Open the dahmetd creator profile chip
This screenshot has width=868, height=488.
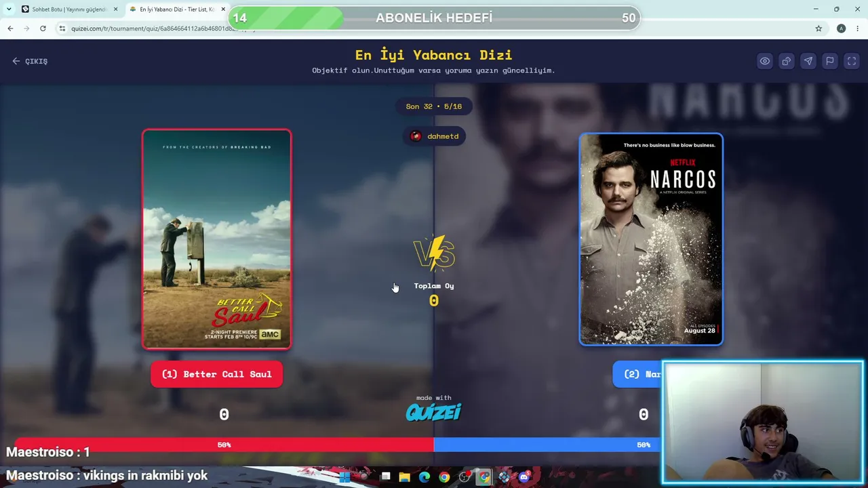434,136
